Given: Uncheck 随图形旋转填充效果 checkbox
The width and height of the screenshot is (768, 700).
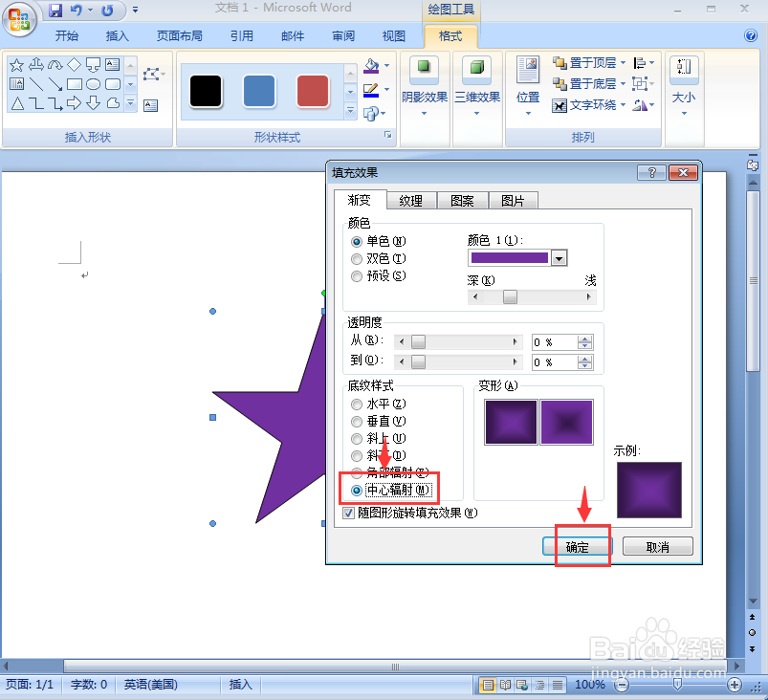Looking at the screenshot, I should click(x=348, y=513).
